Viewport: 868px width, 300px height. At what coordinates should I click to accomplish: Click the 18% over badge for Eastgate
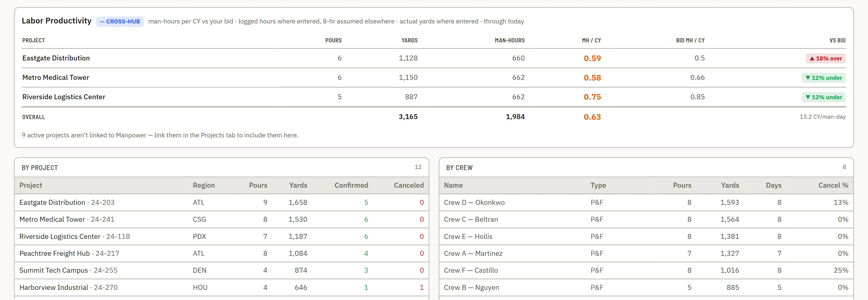[x=825, y=58]
